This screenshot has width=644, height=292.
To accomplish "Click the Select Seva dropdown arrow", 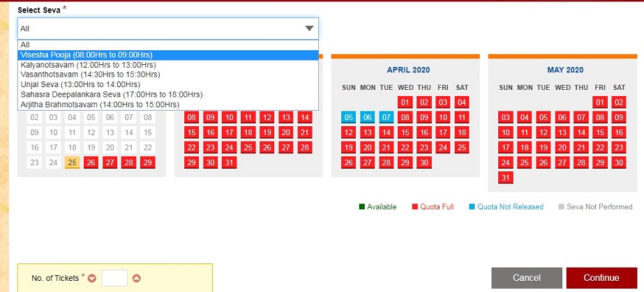I will [x=308, y=29].
